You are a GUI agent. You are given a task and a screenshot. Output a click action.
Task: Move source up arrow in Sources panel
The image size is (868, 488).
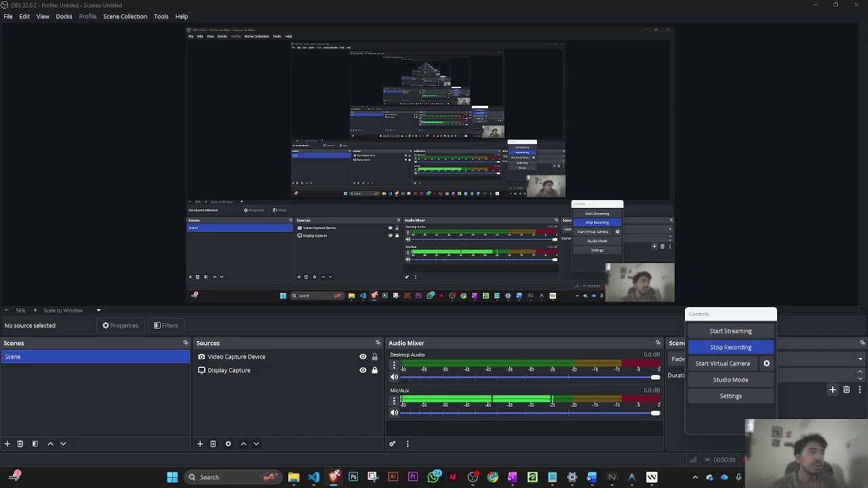tap(243, 444)
